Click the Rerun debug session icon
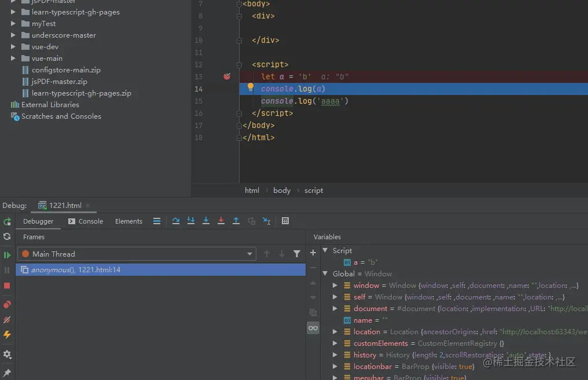This screenshot has height=380, width=588. click(x=7, y=221)
